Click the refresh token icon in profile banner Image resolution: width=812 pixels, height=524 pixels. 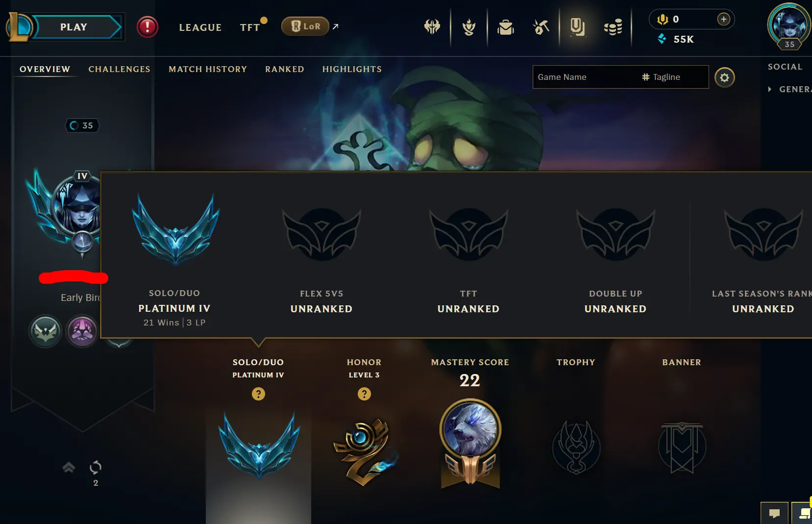click(96, 468)
